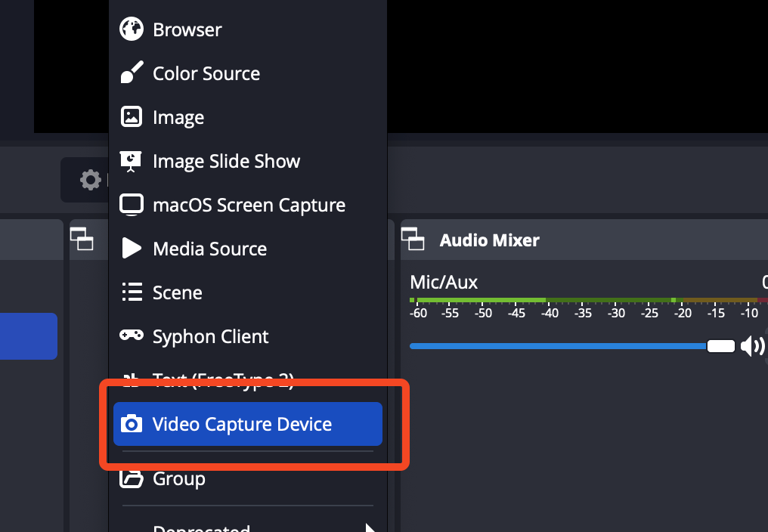Click the Syphon Client gamepad icon
768x532 pixels.
pyautogui.click(x=132, y=336)
